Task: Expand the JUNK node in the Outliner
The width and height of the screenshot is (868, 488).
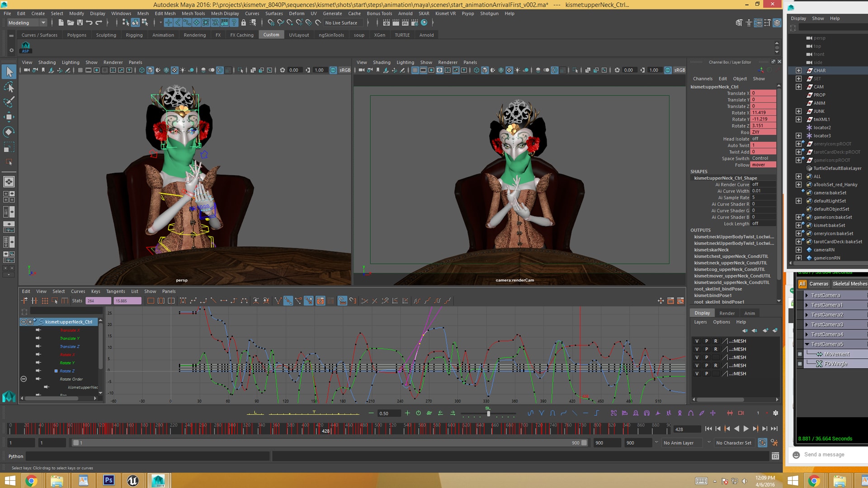Action: [798, 111]
